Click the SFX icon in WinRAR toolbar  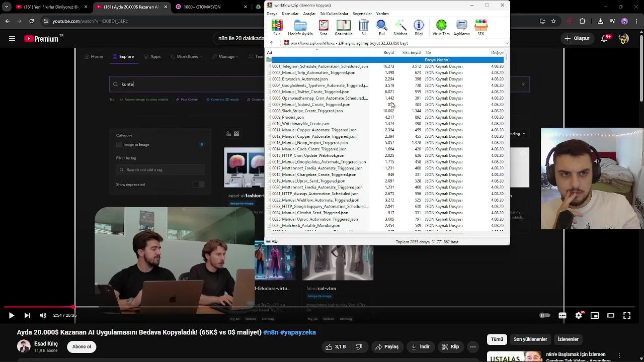(481, 27)
